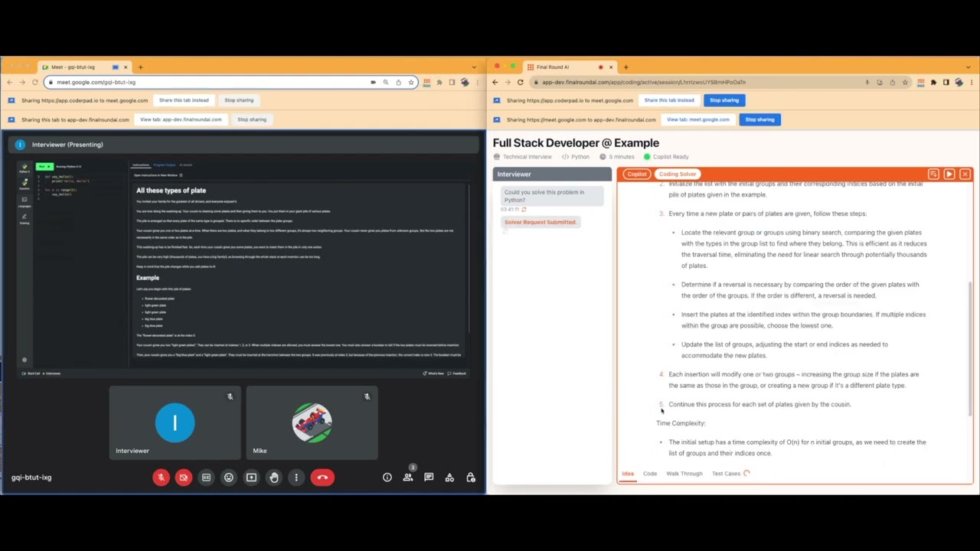The width and height of the screenshot is (980, 551).
Task: Open Chrome menu in Meet window
Action: coord(478,82)
